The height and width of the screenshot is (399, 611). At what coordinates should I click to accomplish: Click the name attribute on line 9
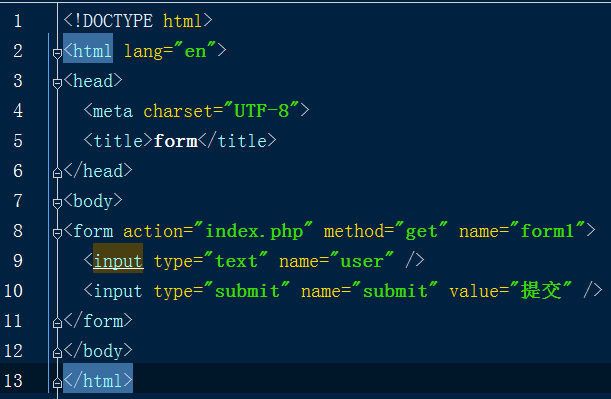[299, 262]
